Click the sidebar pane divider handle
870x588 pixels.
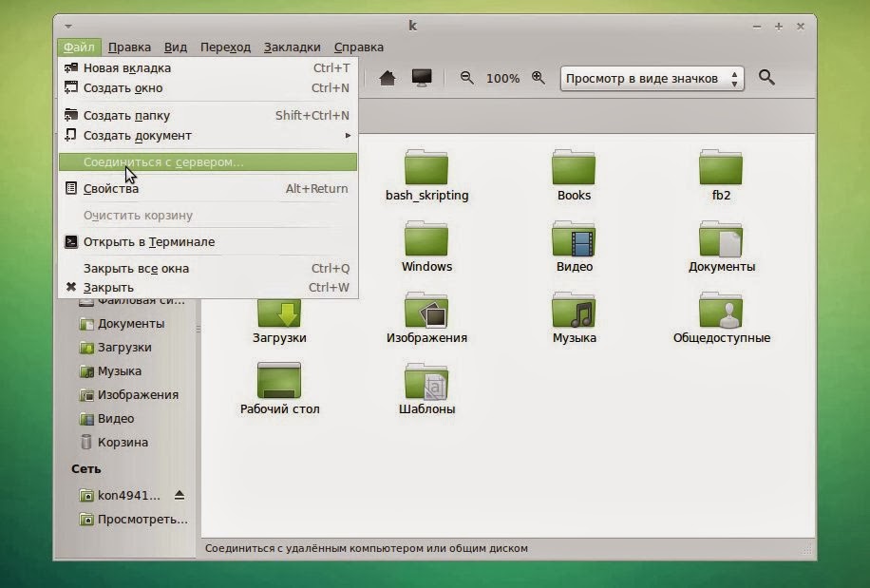199,330
